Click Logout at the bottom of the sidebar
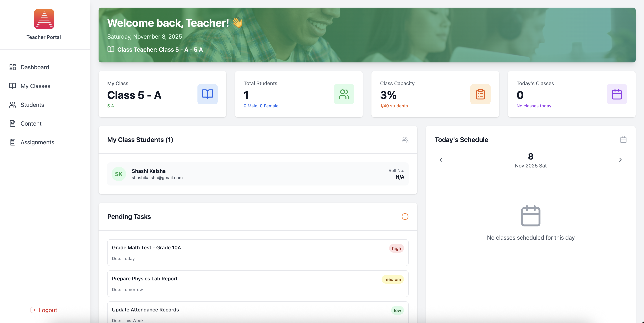This screenshot has width=644, height=323. (44, 310)
